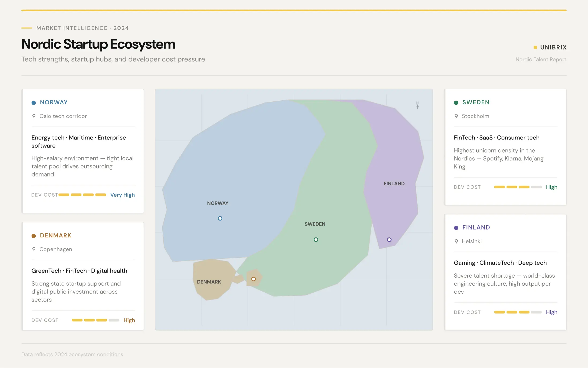Click the DEV COST label in Norway card
This screenshot has height=368, width=588.
point(45,195)
